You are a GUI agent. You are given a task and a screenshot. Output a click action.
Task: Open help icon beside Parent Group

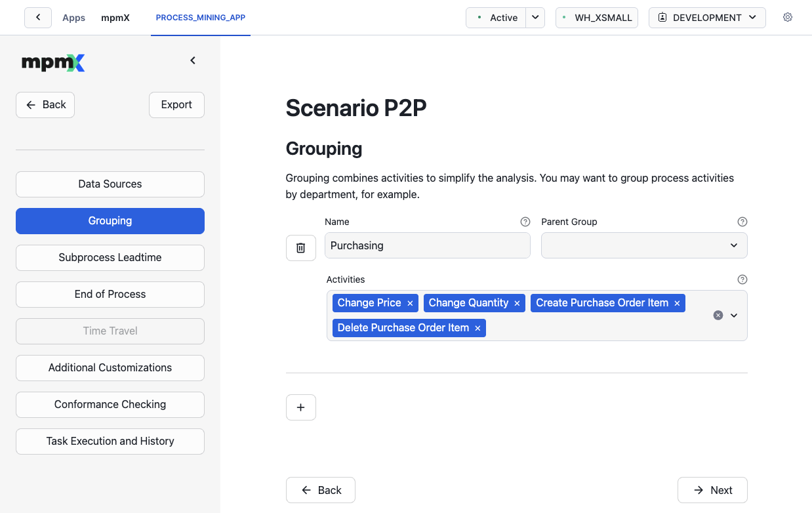pyautogui.click(x=742, y=222)
